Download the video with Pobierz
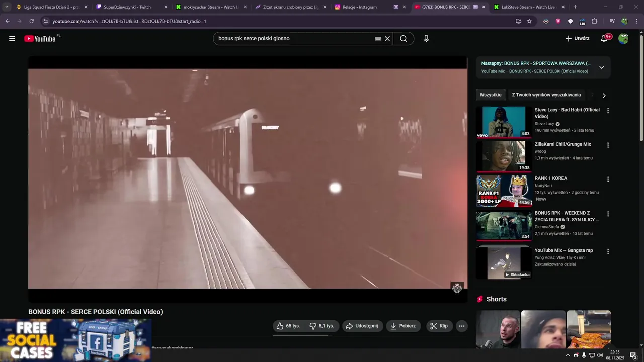The width and height of the screenshot is (644, 362). point(404,326)
